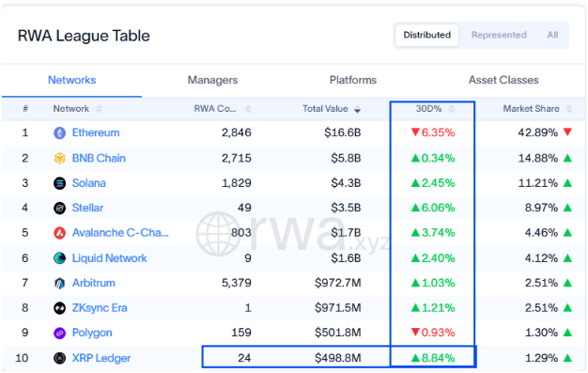
Task: Click BNB Chain's 2,715 RWA count
Action: [237, 158]
